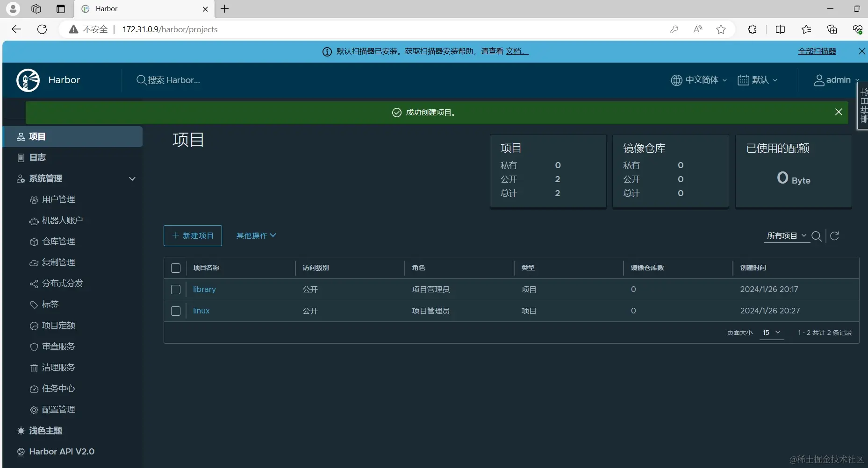Open the project list search icon
The image size is (868, 468).
pos(817,237)
